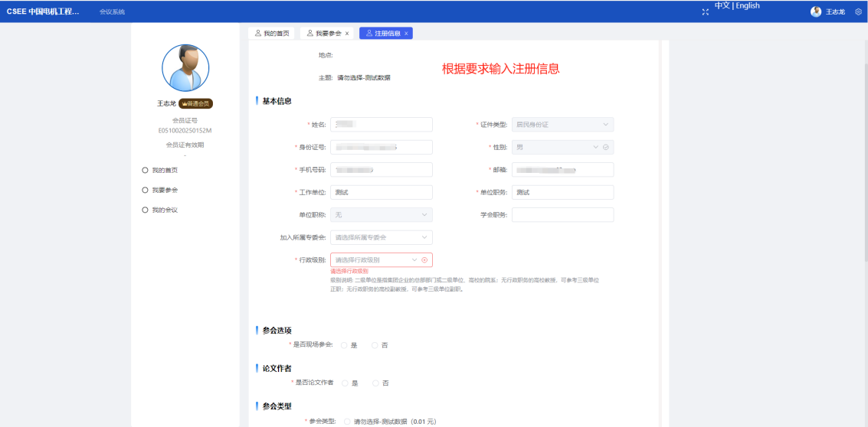This screenshot has height=427, width=868.
Task: Choose the 请勿选择-测试数据 参会类型 radio option
Action: (348, 421)
